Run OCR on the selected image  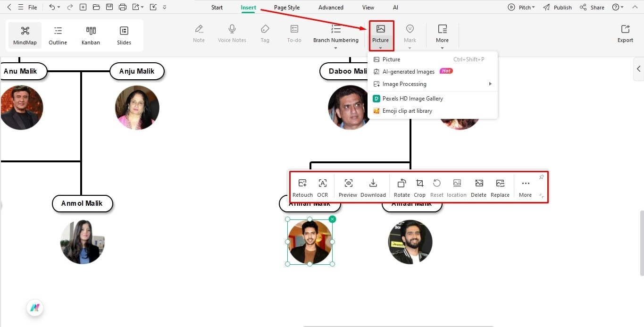click(323, 186)
